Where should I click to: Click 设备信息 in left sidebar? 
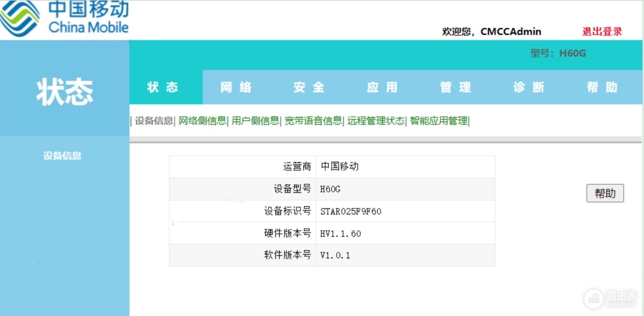pos(62,156)
